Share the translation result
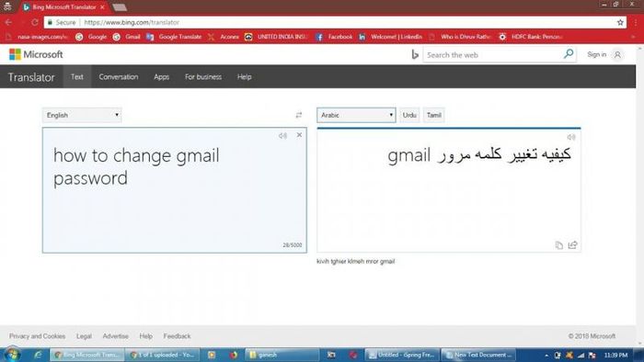 tap(572, 244)
